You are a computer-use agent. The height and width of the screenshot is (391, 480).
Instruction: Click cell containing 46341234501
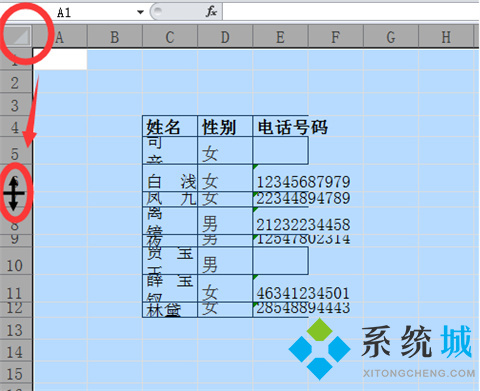(x=281, y=288)
